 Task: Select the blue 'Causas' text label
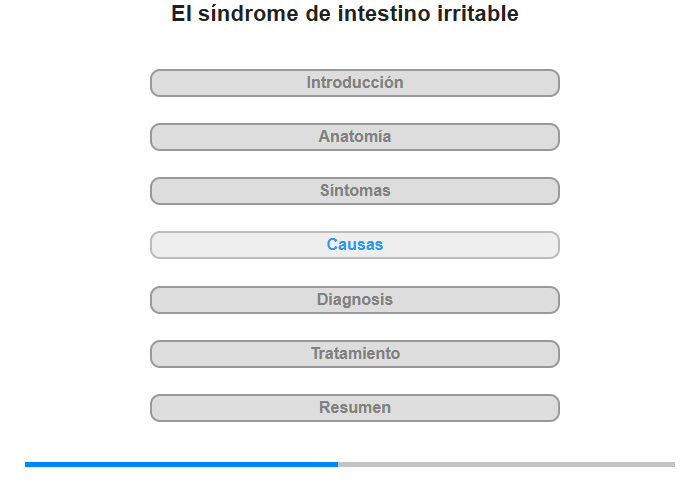354,245
